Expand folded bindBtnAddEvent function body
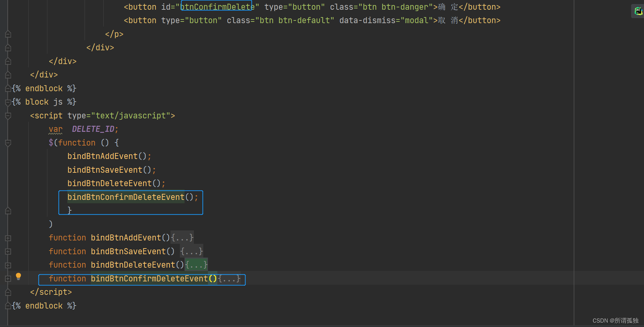 point(182,238)
